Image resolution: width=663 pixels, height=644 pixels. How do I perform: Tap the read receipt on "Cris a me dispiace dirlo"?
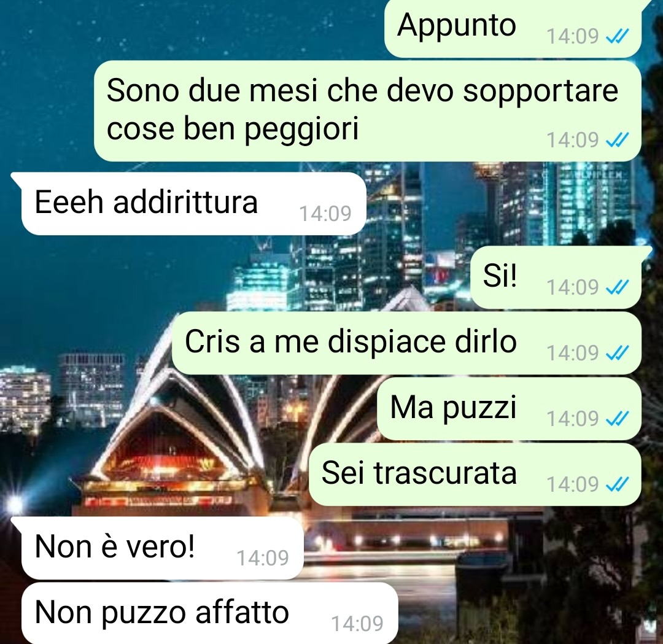click(x=618, y=352)
